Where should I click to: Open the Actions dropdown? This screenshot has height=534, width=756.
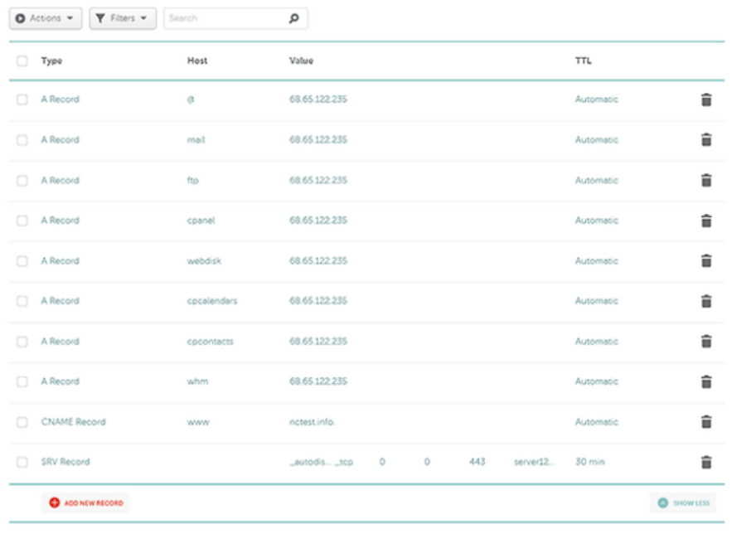coord(46,18)
